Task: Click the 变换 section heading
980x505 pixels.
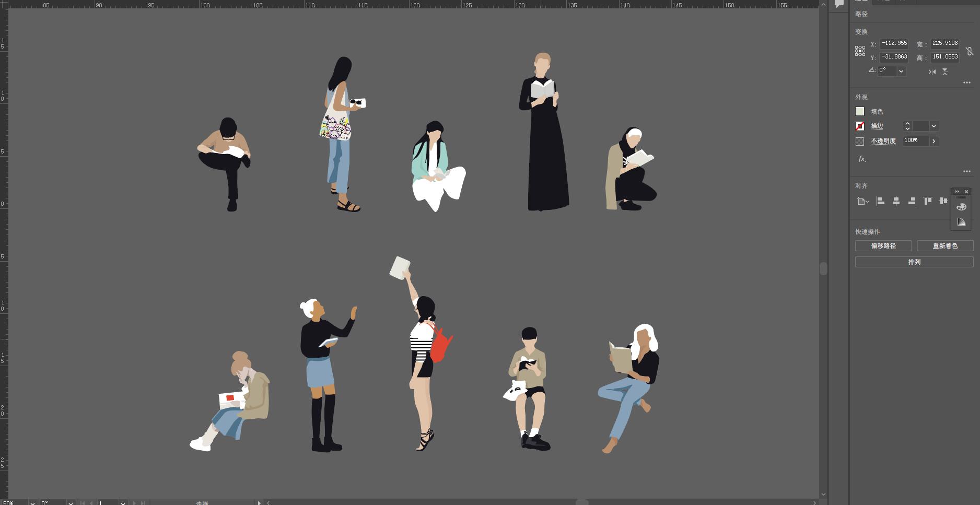Action: (x=861, y=32)
